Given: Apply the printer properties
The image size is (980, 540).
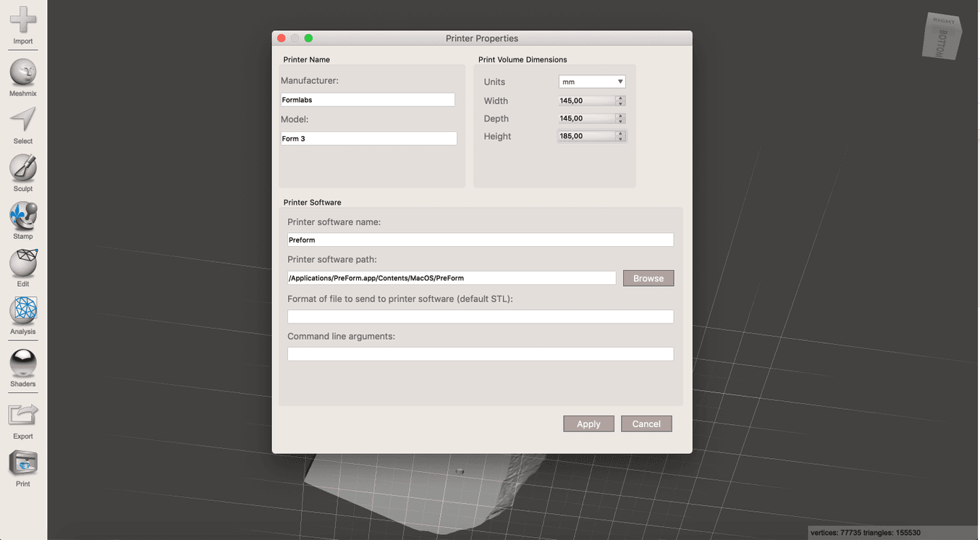Looking at the screenshot, I should click(x=588, y=423).
